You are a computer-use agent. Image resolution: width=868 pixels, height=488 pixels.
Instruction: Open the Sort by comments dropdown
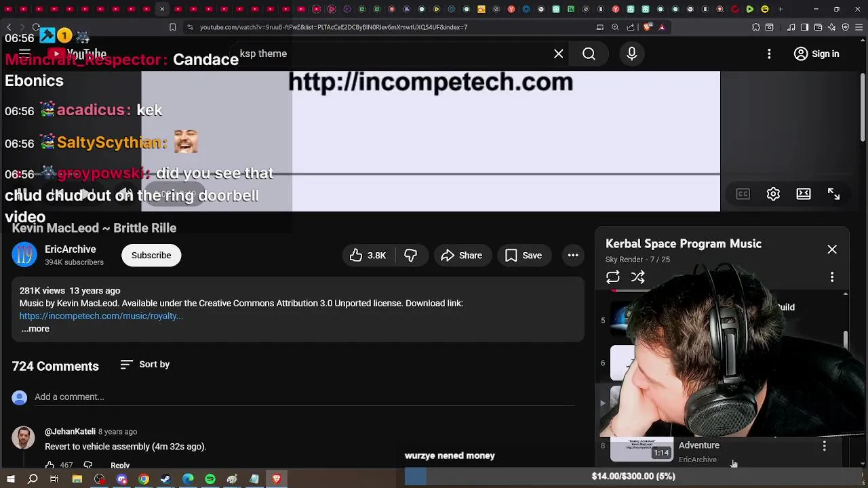pos(144,365)
